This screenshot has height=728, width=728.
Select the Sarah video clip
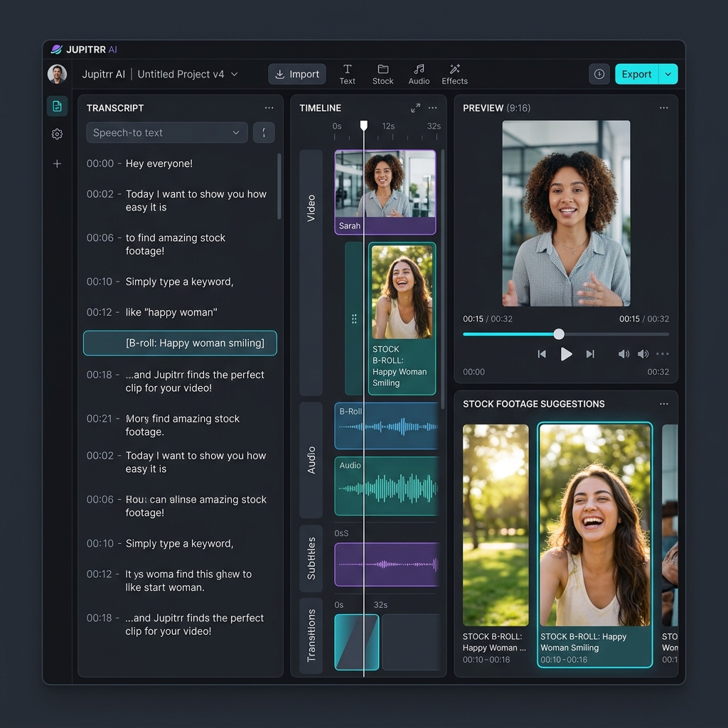pyautogui.click(x=385, y=192)
